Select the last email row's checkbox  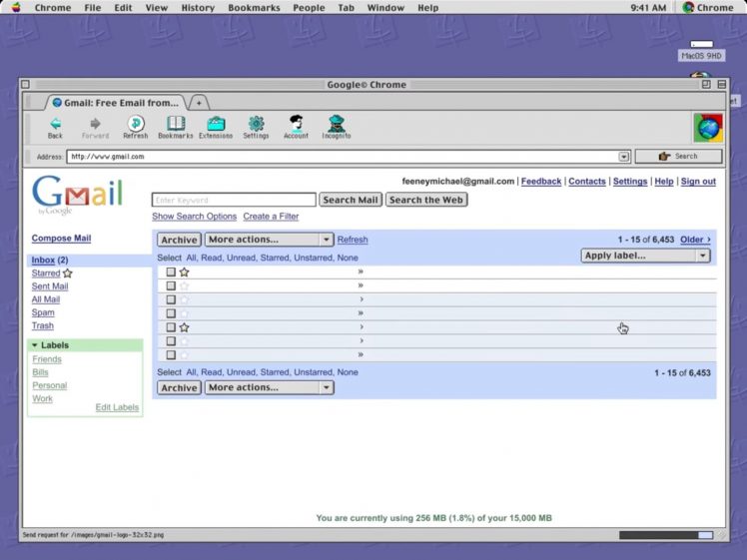[x=171, y=354]
